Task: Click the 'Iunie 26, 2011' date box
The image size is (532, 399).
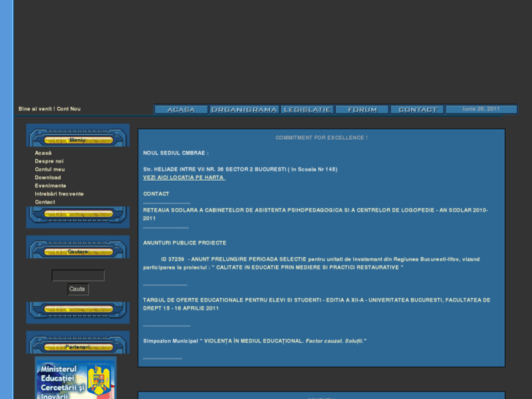Action: (x=481, y=109)
